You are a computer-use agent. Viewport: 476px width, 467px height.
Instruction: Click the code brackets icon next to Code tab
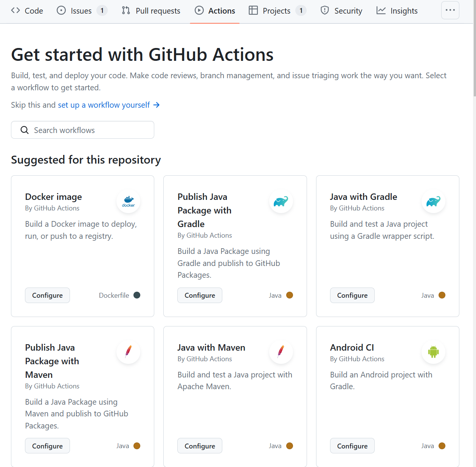tap(15, 10)
